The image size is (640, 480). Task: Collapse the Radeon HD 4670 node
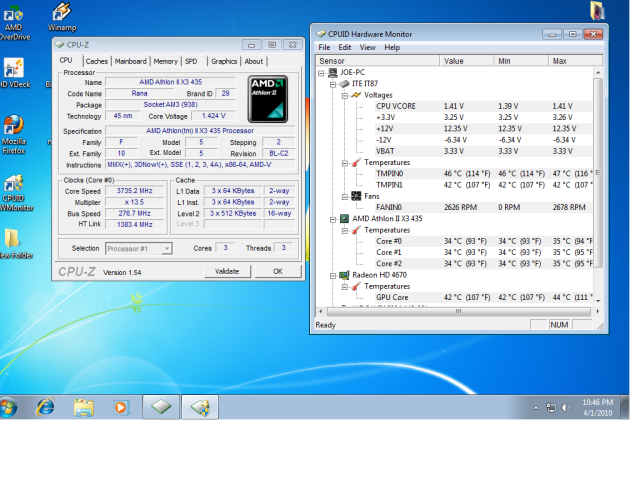point(331,274)
